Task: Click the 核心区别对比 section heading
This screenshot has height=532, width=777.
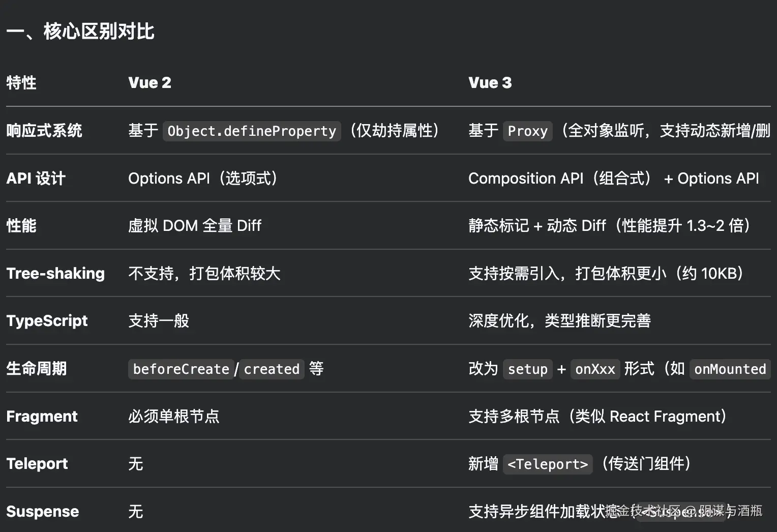Action: tap(80, 32)
